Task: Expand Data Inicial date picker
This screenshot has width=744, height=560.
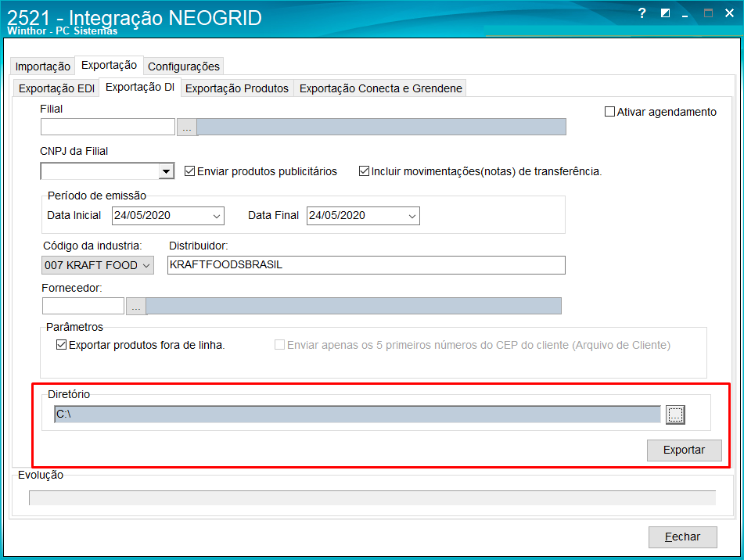Action: click(x=217, y=216)
